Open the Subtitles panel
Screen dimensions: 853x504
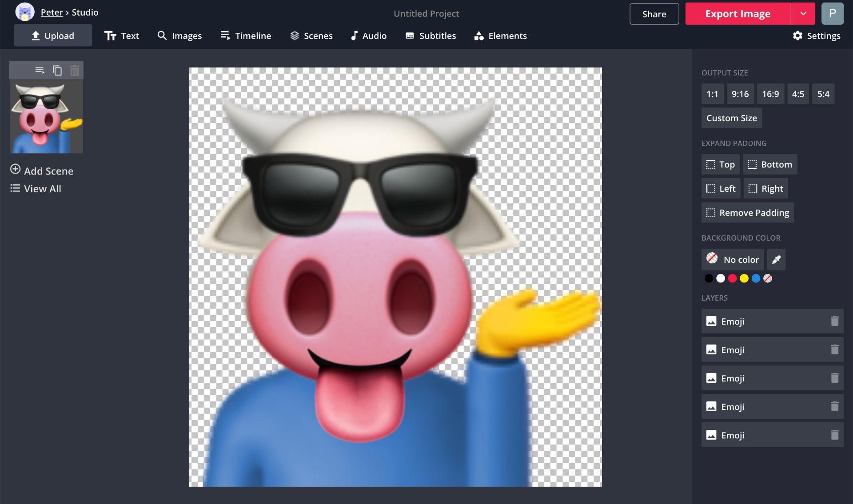(x=430, y=36)
